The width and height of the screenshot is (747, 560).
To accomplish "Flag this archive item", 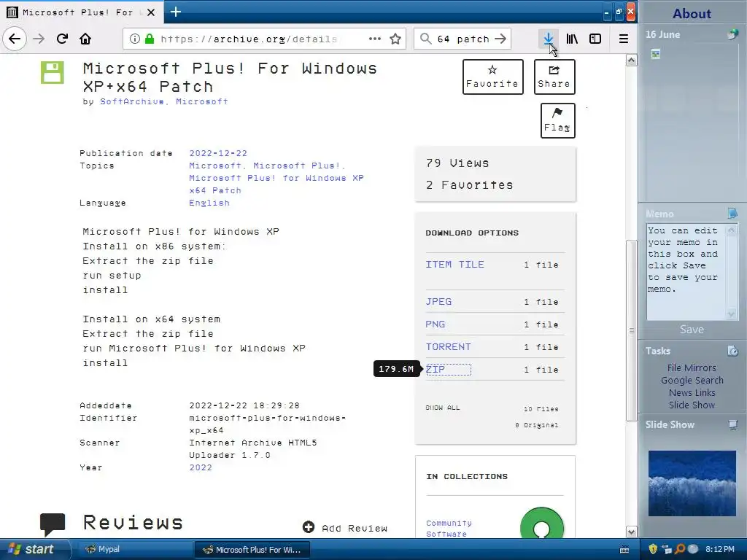I will click(x=557, y=120).
